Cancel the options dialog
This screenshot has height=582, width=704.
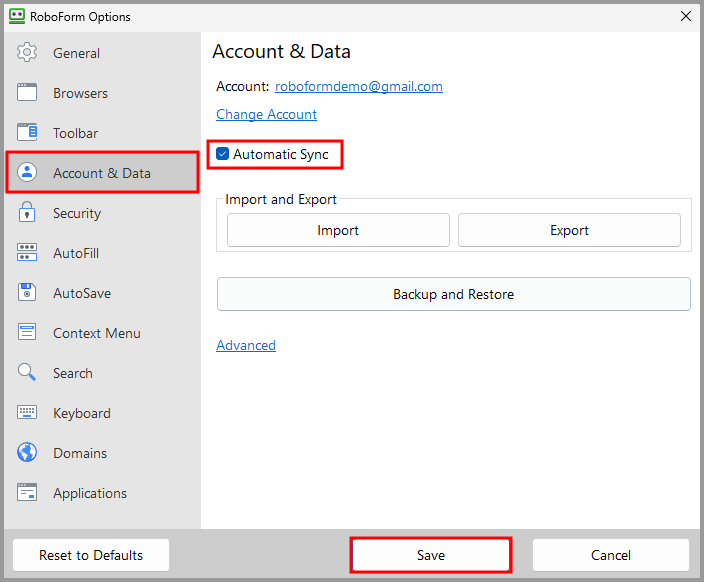(611, 555)
